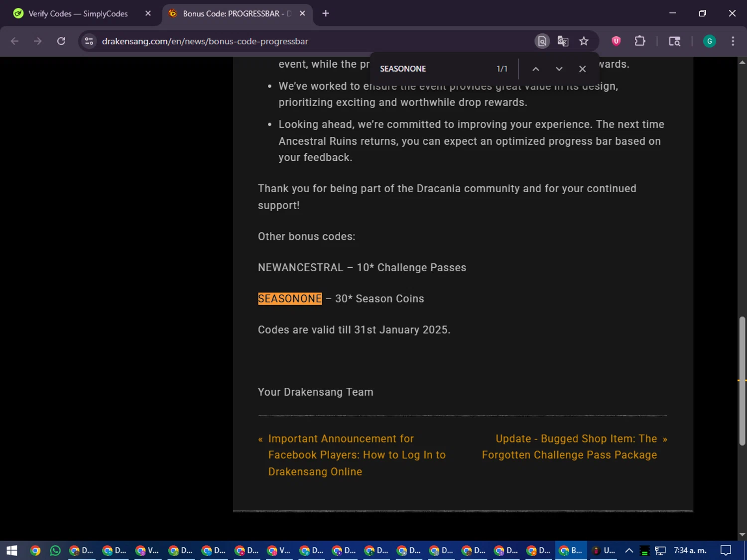Close the Verify Codes — SimplyCodes tab
The height and width of the screenshot is (560, 747).
(x=148, y=13)
